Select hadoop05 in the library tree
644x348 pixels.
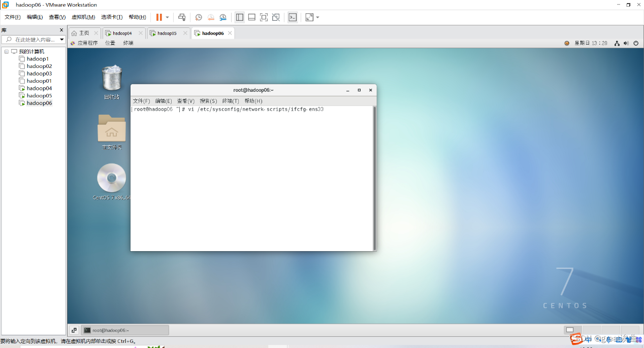(39, 95)
